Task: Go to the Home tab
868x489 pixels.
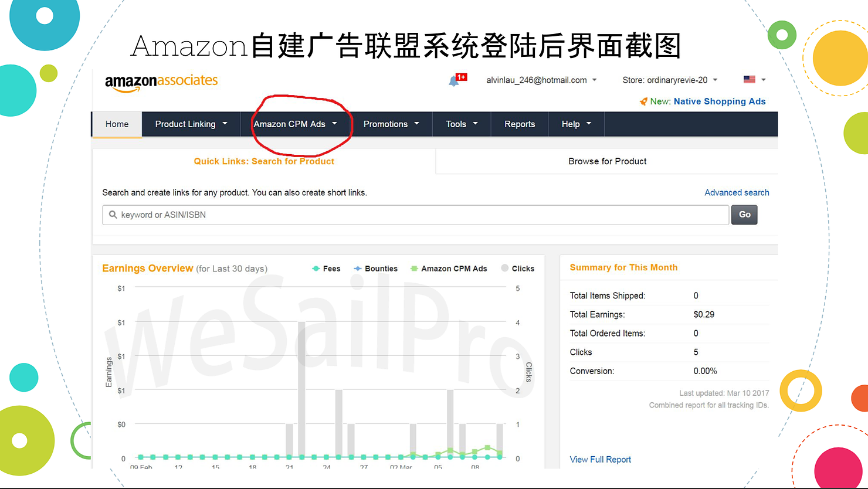Action: point(117,124)
